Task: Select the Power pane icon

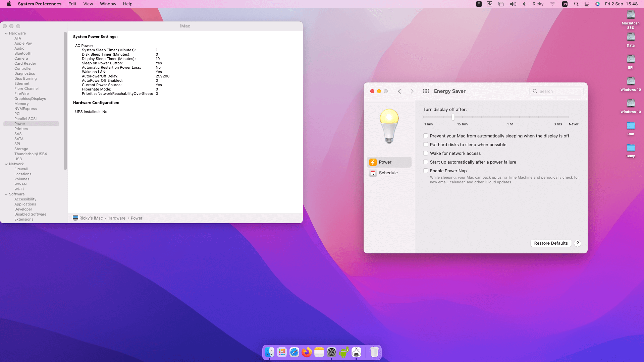Action: (373, 162)
